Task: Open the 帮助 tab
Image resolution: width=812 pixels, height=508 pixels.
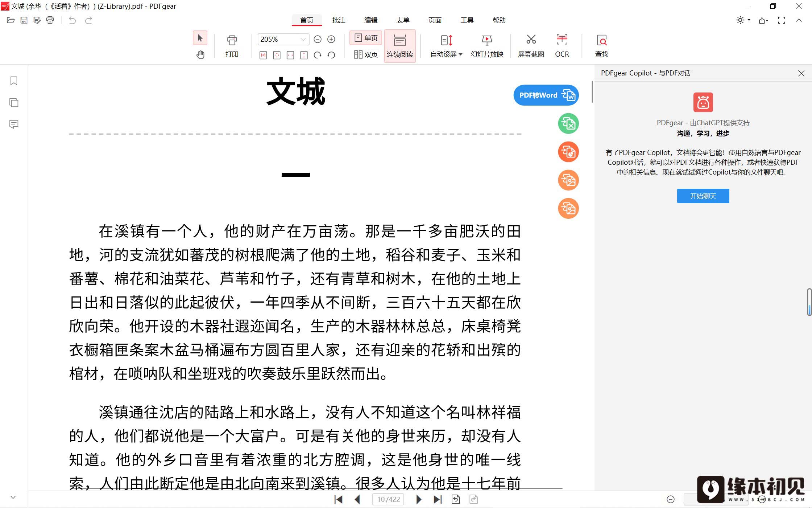Action: 499,20
